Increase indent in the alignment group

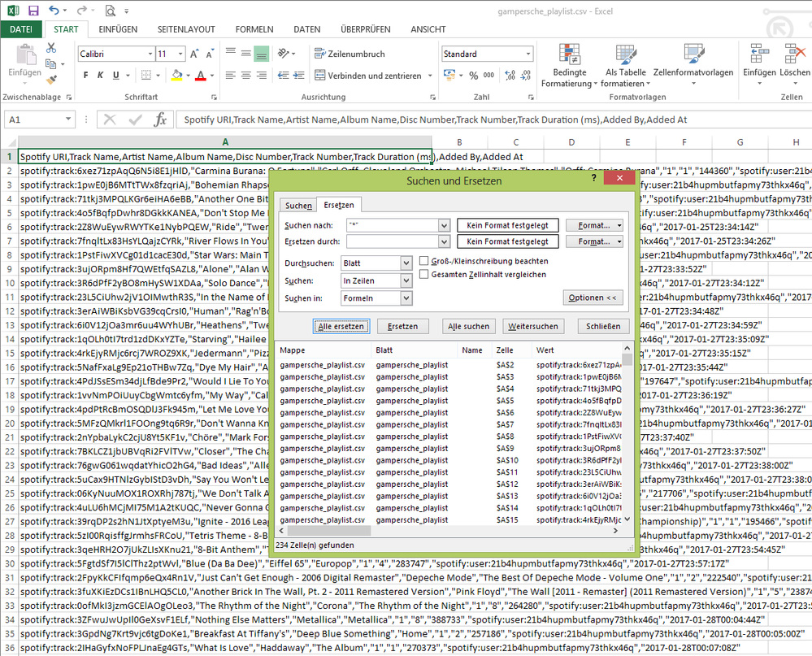[299, 76]
